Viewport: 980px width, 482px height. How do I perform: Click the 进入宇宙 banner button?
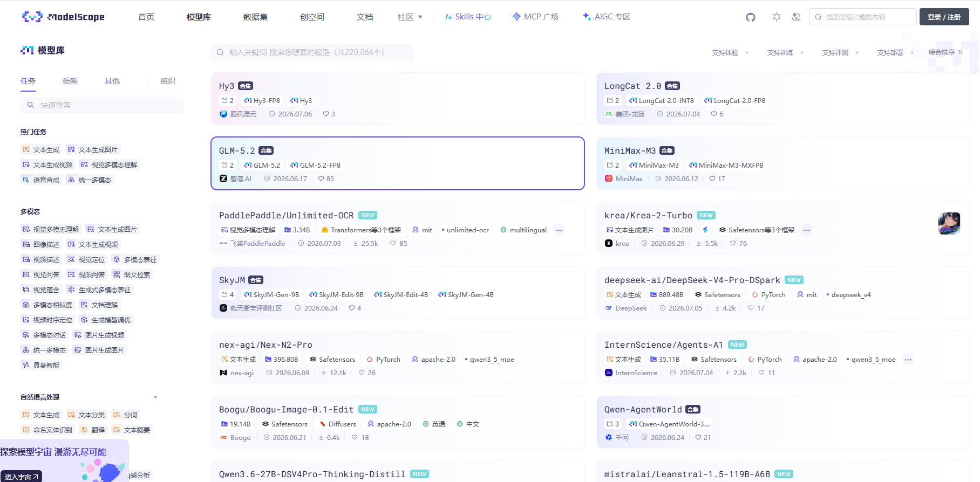pos(22,477)
